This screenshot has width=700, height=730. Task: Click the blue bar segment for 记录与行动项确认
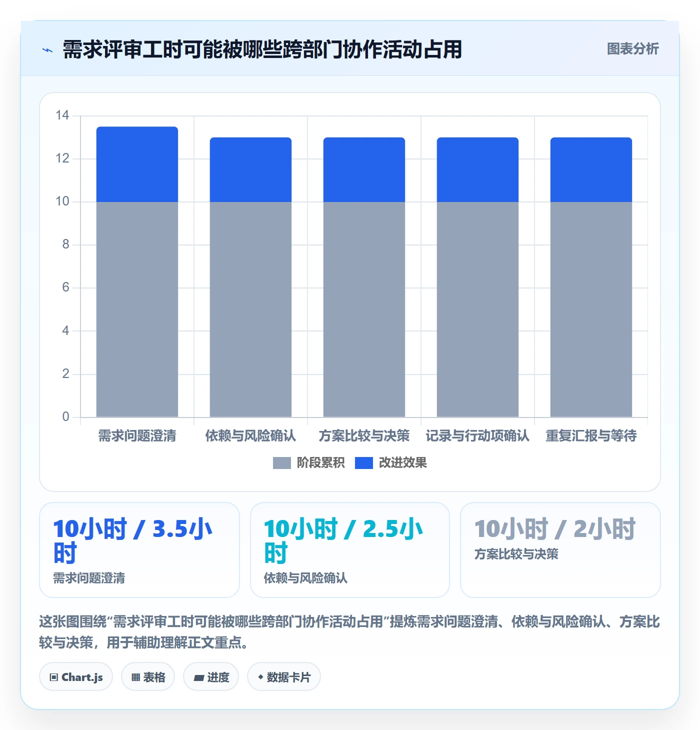tap(477, 170)
